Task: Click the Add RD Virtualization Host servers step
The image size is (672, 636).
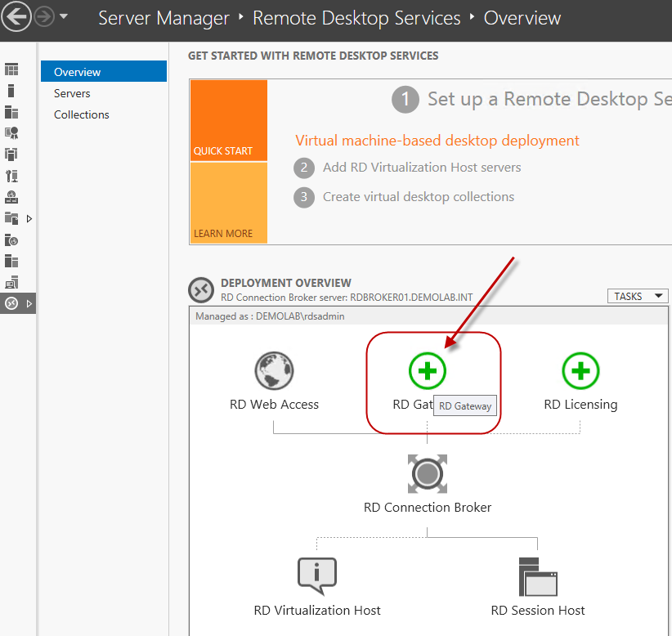Action: point(422,167)
